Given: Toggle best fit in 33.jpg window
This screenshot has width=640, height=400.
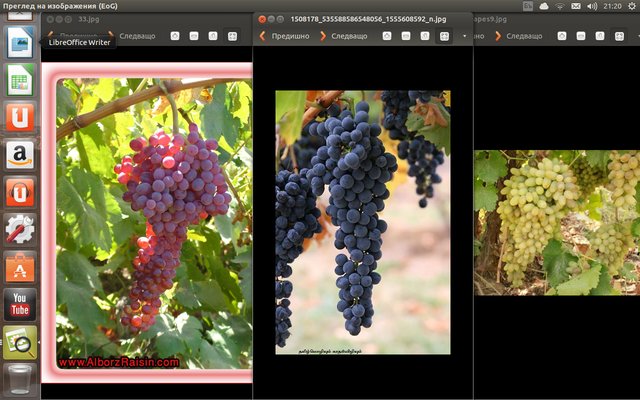Looking at the screenshot, I should tap(232, 36).
